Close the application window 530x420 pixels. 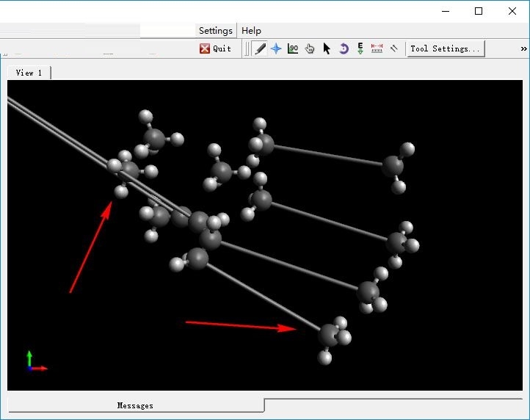click(x=512, y=11)
